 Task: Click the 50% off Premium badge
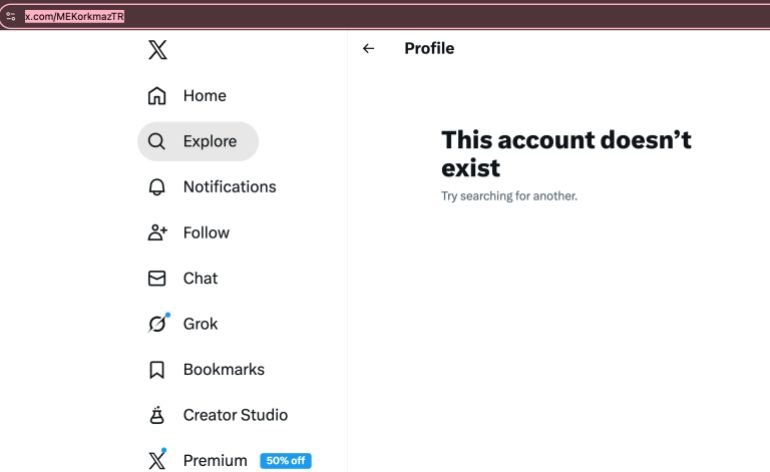pyautogui.click(x=285, y=461)
